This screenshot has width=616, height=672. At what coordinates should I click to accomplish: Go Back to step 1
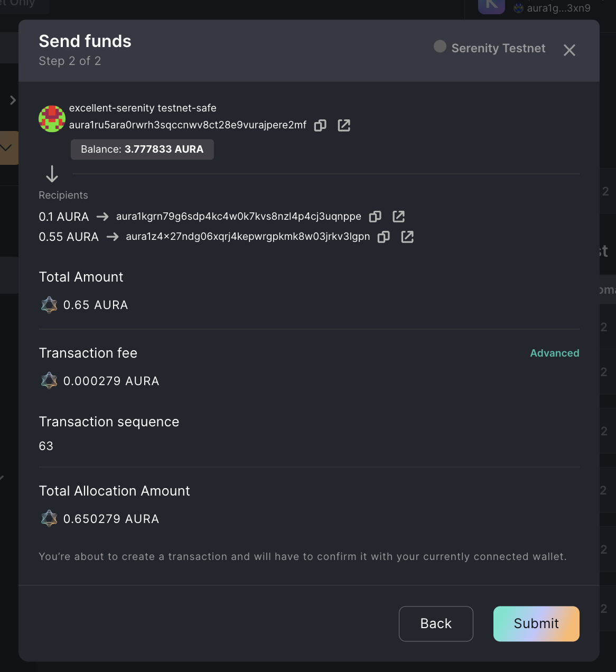pos(436,623)
